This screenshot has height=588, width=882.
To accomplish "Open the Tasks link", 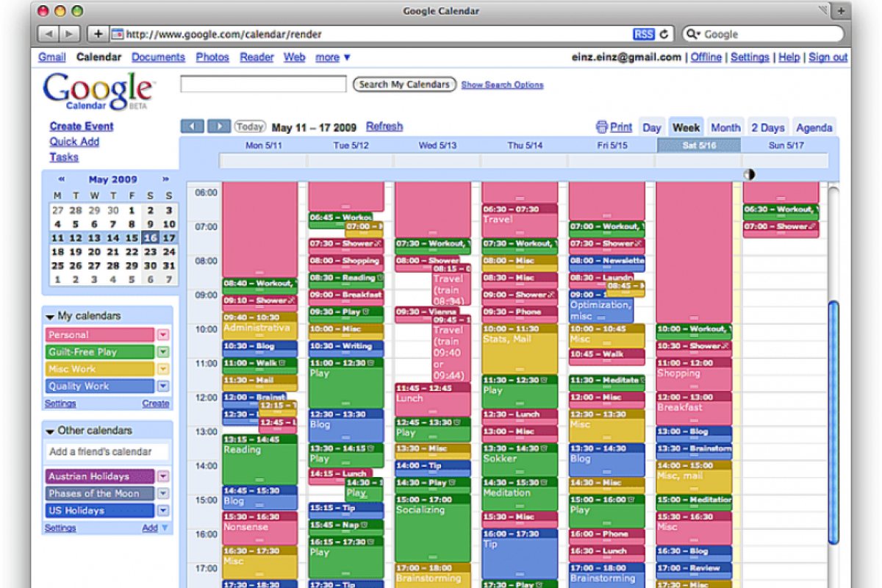I will pyautogui.click(x=64, y=157).
